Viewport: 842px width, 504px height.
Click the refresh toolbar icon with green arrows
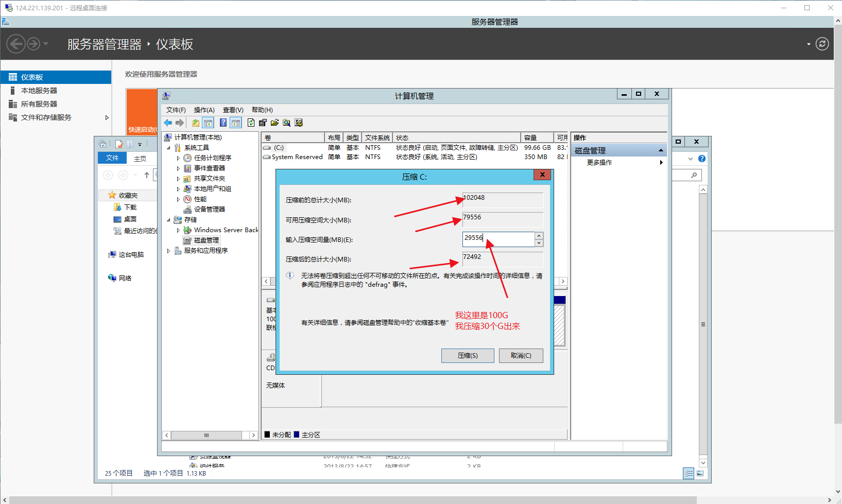coord(251,123)
